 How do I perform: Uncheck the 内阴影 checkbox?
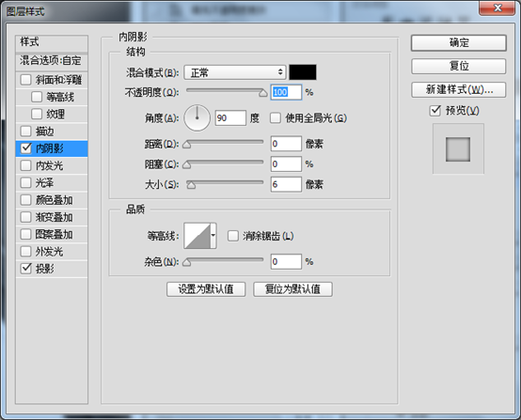pos(25,148)
